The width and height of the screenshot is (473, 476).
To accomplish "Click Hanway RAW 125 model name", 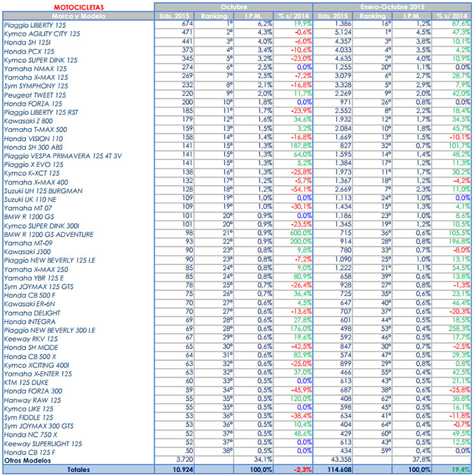I will pos(32,400).
